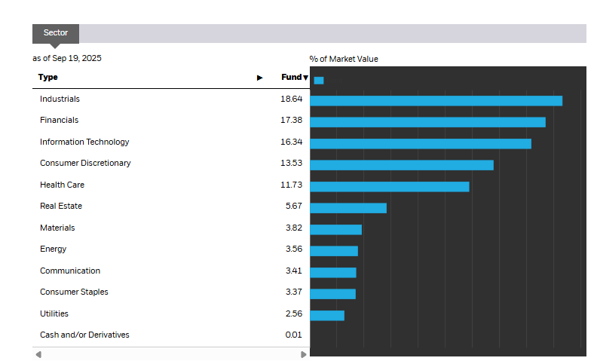Click the Information Technology row label
Image resolution: width=597 pixels, height=364 pixels.
pyautogui.click(x=84, y=142)
